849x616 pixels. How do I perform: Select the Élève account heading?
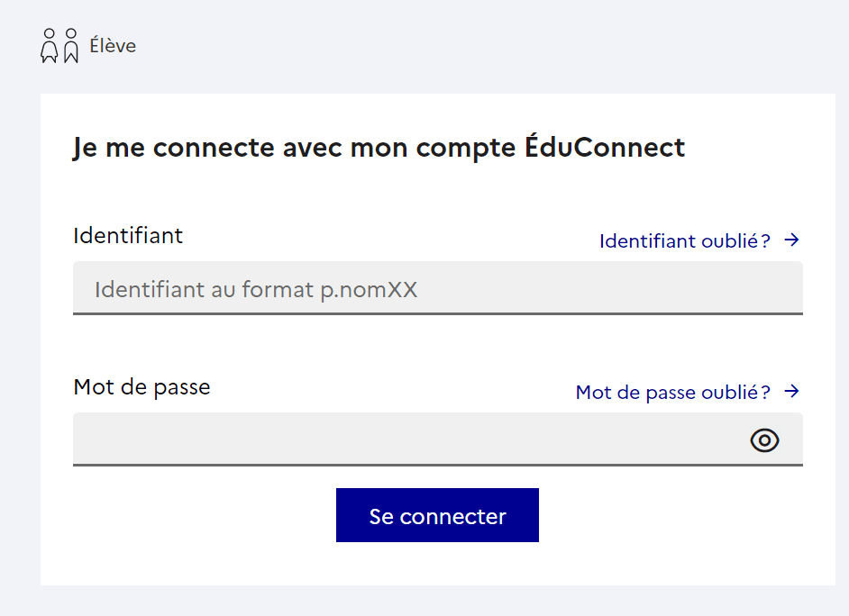[113, 45]
